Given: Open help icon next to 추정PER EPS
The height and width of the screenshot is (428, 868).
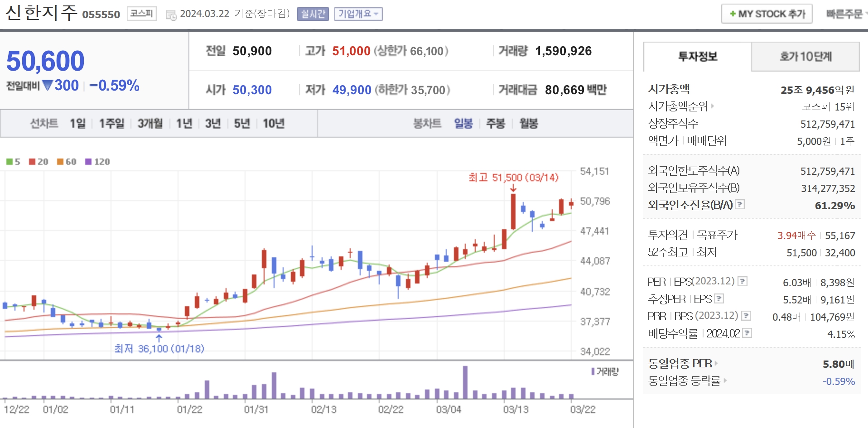Looking at the screenshot, I should click(719, 298).
